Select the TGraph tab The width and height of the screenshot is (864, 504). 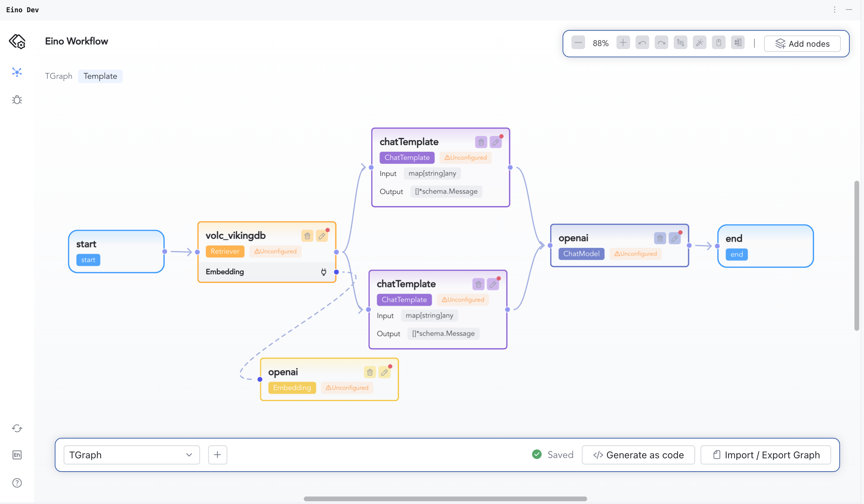58,76
